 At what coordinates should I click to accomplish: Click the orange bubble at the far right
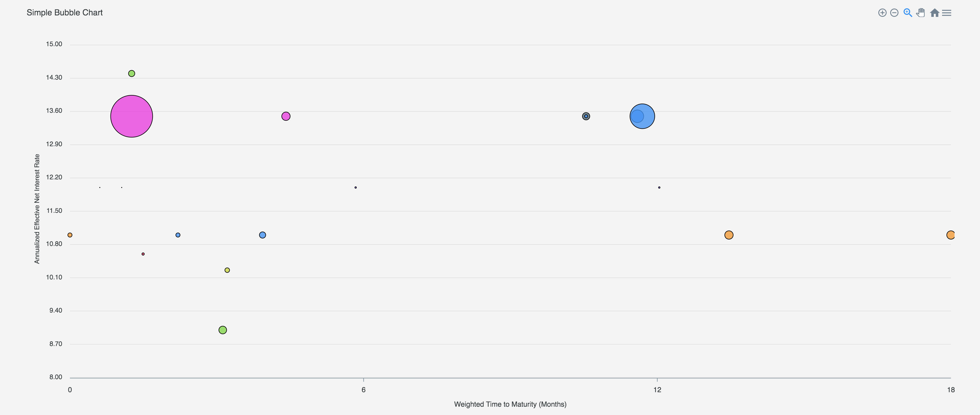coord(951,235)
